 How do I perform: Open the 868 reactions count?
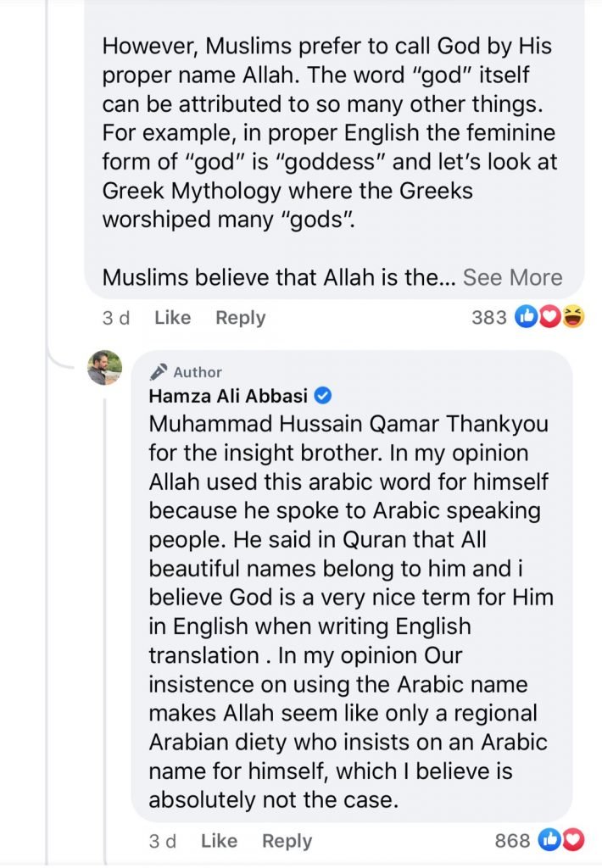coord(512,841)
